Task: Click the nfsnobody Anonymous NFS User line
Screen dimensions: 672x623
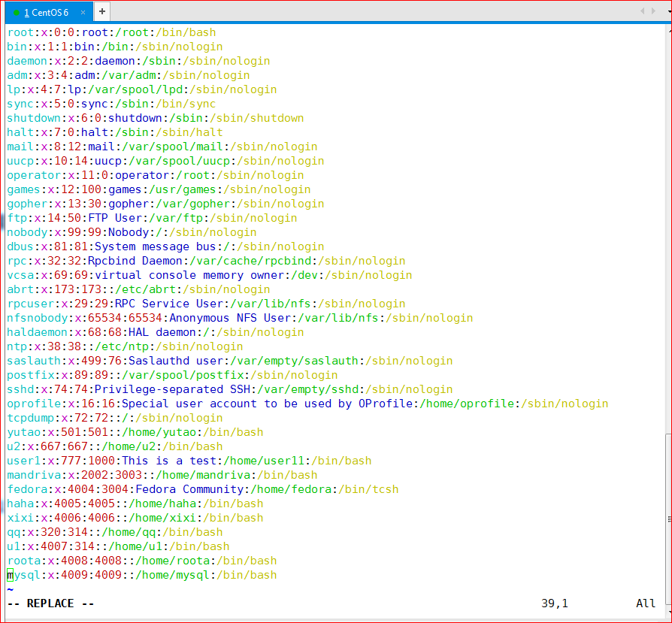Action: [240, 318]
